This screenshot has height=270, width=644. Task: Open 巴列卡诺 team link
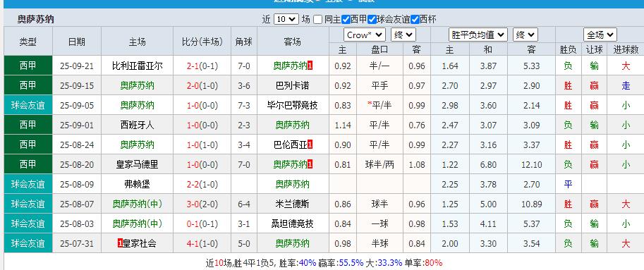point(293,86)
